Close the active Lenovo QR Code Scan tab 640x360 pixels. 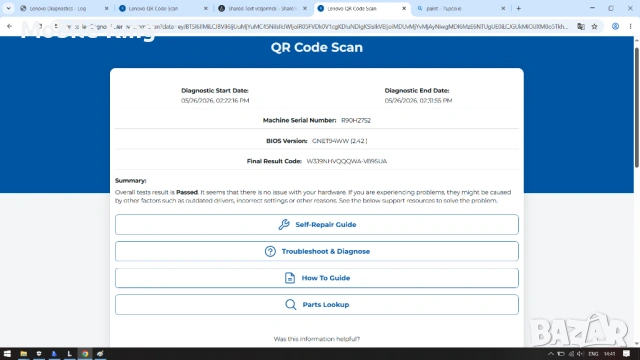tap(404, 8)
